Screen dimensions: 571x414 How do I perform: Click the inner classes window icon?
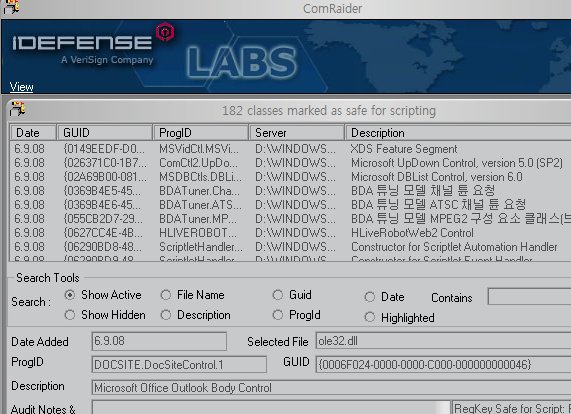click(17, 109)
